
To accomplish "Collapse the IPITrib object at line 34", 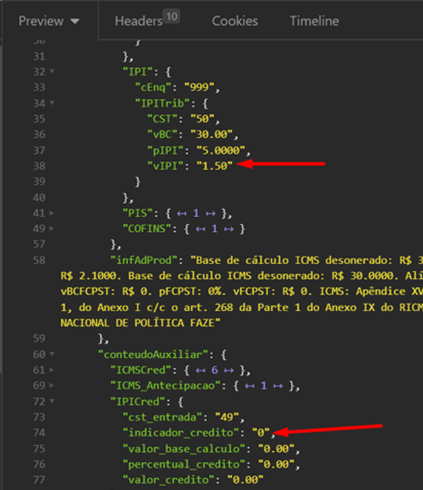I will pos(52,103).
